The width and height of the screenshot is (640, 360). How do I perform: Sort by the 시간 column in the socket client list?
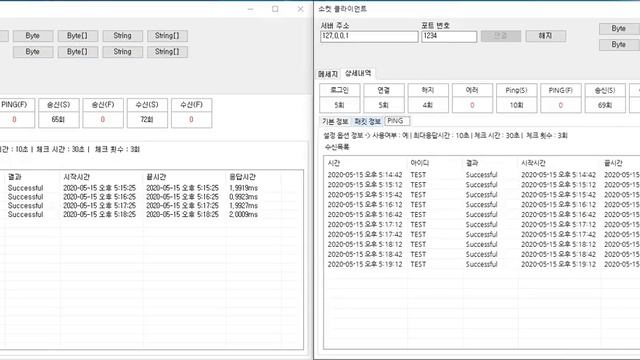click(366, 163)
